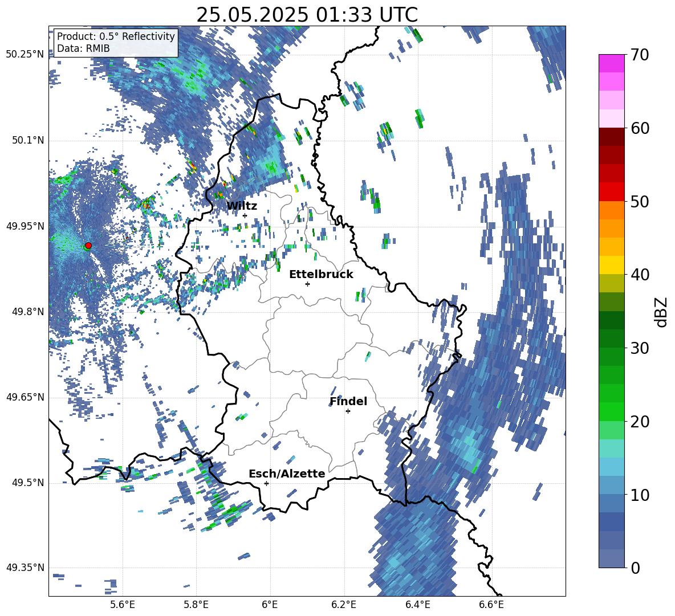Click the 20 colorbar tick label
The height and width of the screenshot is (616, 675).
tap(640, 422)
